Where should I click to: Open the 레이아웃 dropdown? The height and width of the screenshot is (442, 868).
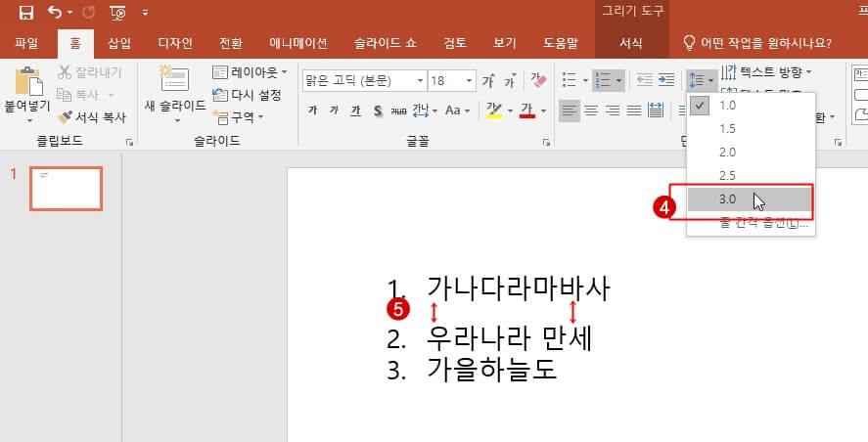pyautogui.click(x=251, y=72)
